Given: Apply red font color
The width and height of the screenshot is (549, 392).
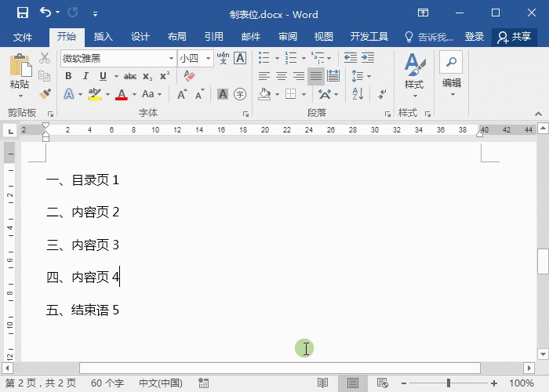Looking at the screenshot, I should point(122,94).
